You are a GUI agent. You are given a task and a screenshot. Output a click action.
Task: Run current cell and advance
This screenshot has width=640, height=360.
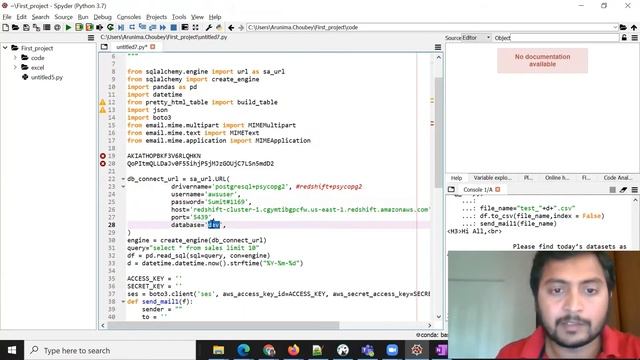point(89,27)
